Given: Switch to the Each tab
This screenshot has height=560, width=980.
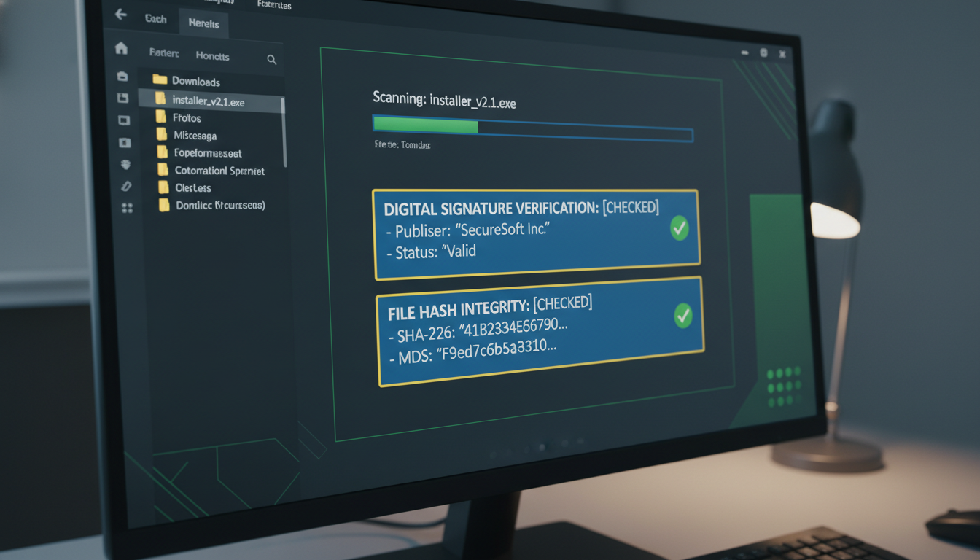Looking at the screenshot, I should point(155,19).
